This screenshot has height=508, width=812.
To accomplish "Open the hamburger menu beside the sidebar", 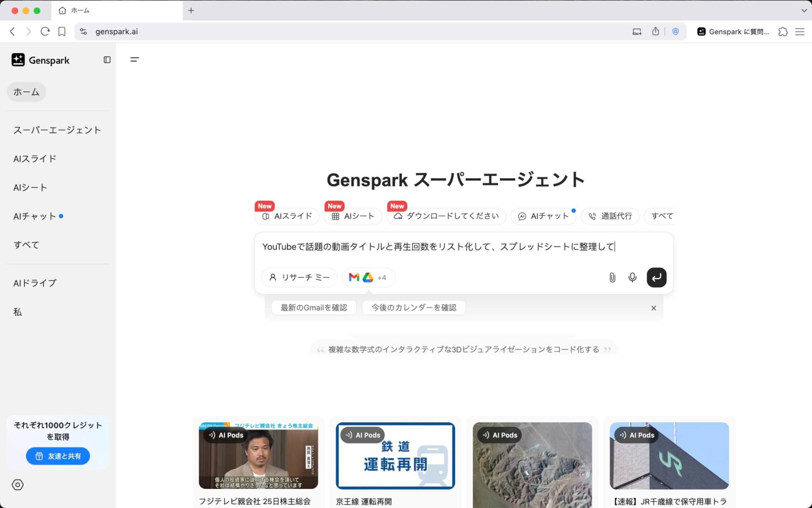I will [x=135, y=60].
